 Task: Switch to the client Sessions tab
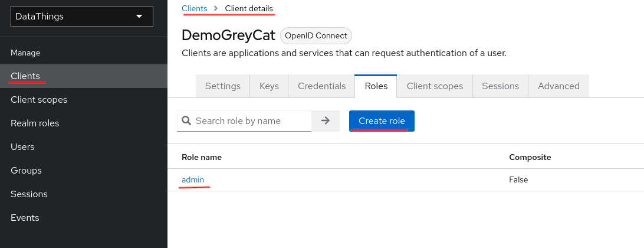500,86
